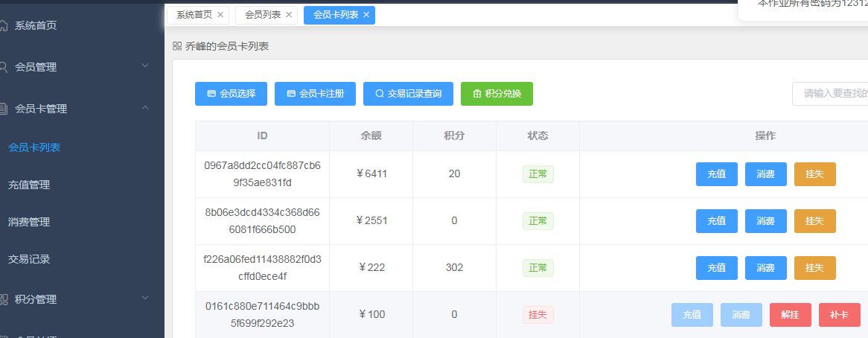868x338 pixels.
Task: Expand the 积分管理 sidebar menu
Action: click(x=145, y=299)
